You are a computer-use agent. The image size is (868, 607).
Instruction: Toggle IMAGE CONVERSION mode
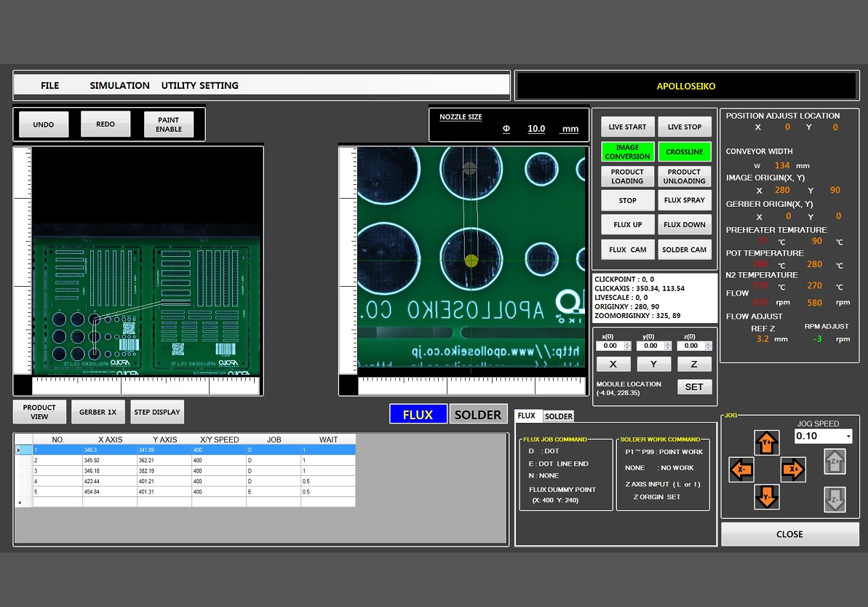627,152
